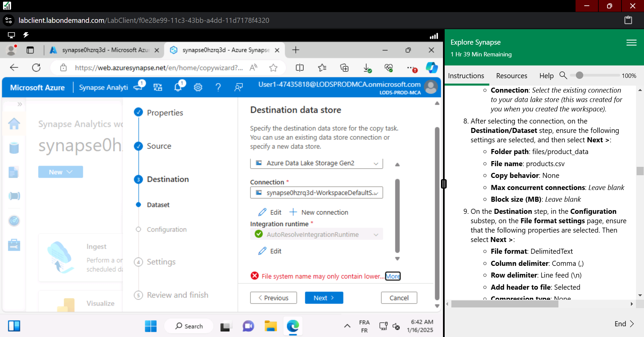The image size is (644, 337).
Task: Open Edge split screen icon
Action: pos(300,68)
